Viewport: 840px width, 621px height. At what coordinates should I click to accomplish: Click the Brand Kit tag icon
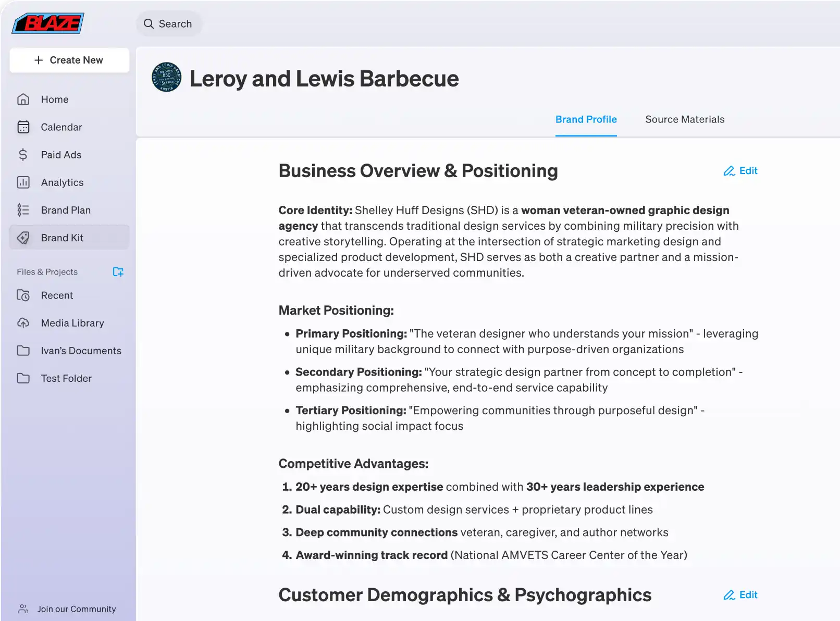pyautogui.click(x=23, y=238)
